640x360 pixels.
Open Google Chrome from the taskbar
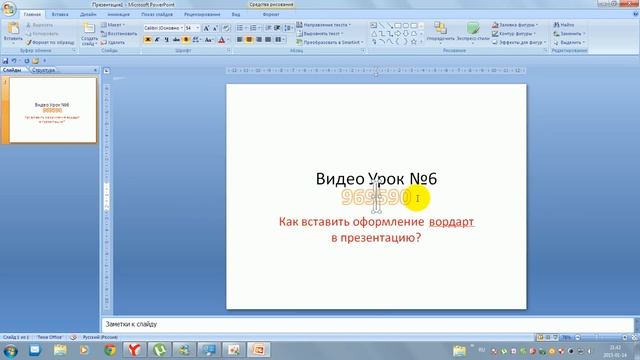click(109, 350)
